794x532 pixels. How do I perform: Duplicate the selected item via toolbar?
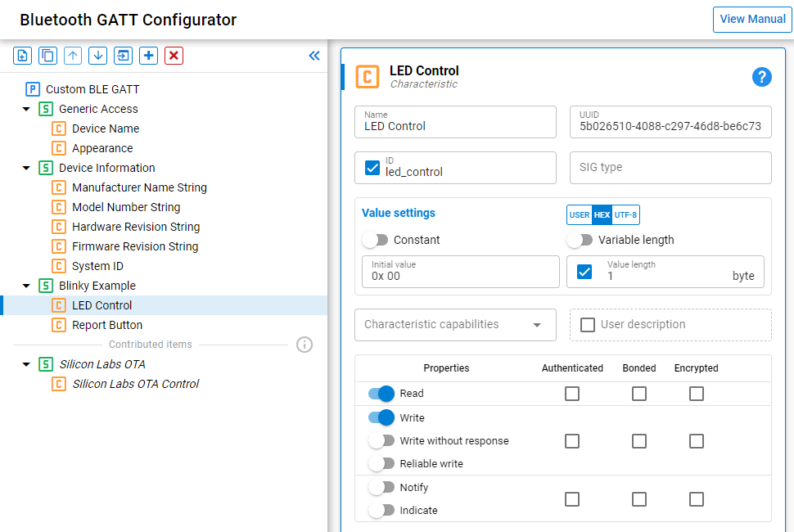47,56
